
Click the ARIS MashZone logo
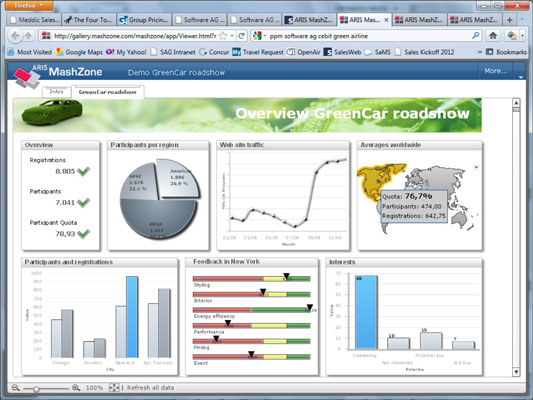pos(58,75)
